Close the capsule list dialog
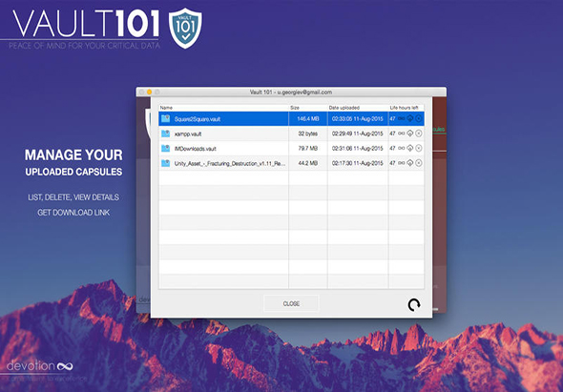This screenshot has width=563, height=392. [x=291, y=303]
